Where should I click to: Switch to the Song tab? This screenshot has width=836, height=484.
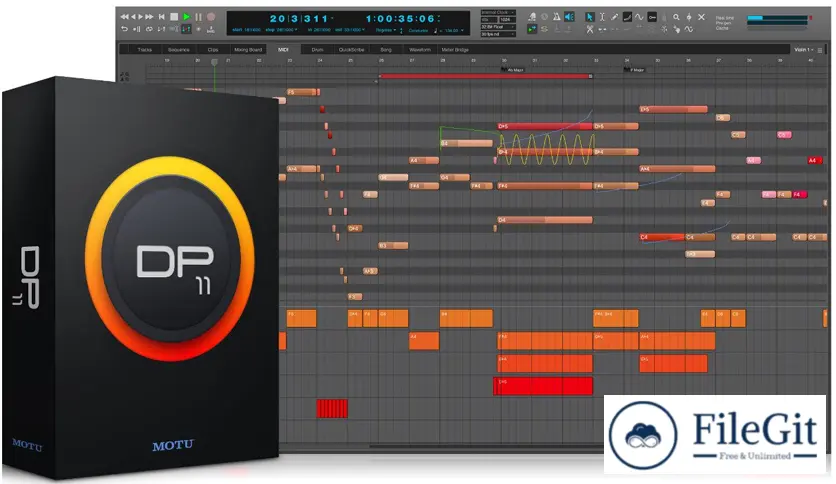coord(385,50)
